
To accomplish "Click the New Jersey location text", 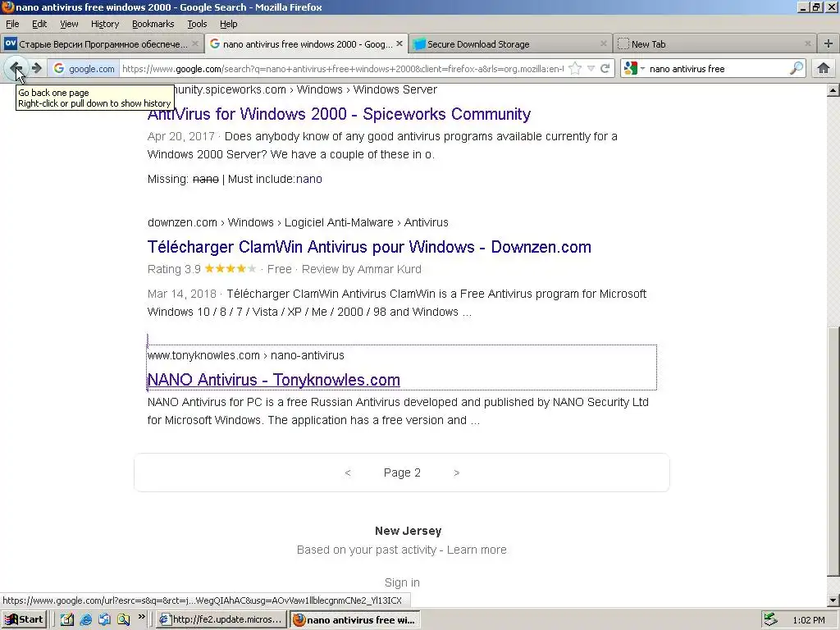I will pyautogui.click(x=409, y=531).
